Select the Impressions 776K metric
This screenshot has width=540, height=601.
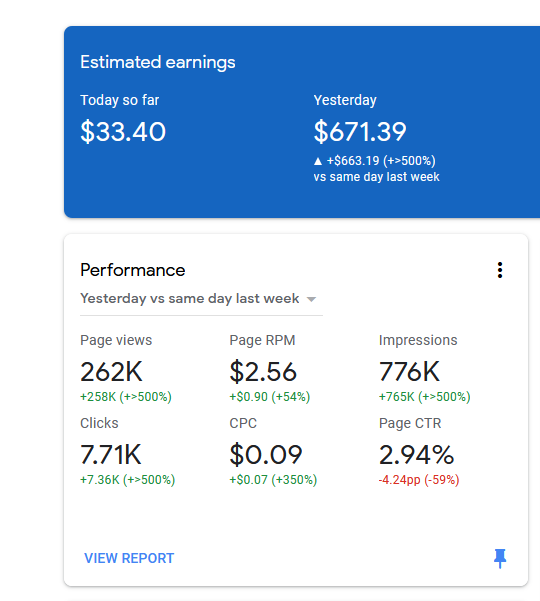[x=409, y=372]
